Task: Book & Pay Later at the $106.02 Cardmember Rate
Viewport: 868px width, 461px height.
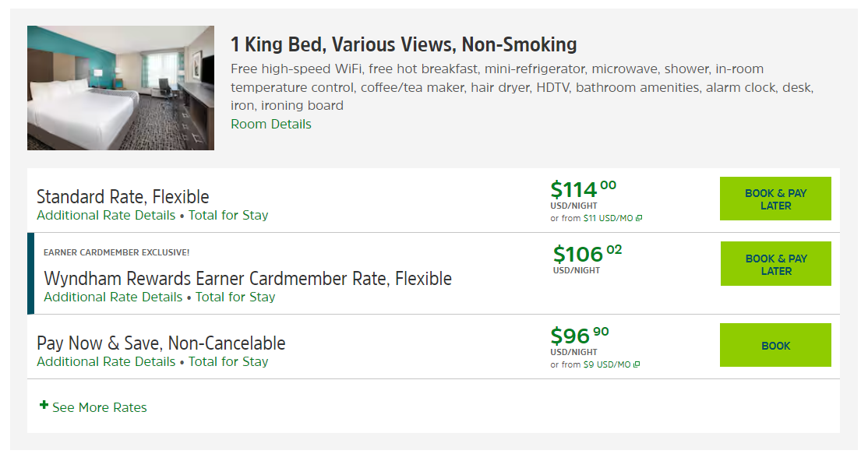Action: [x=775, y=265]
